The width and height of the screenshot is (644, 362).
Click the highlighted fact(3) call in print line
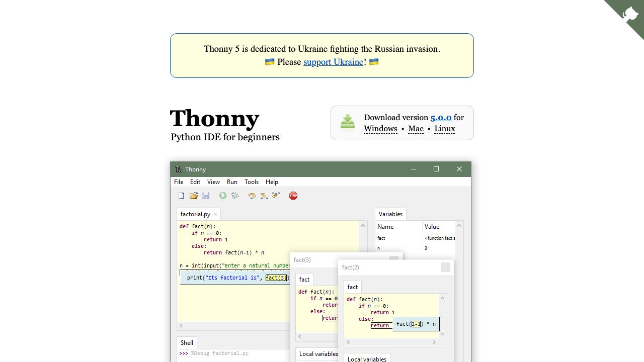(x=276, y=278)
